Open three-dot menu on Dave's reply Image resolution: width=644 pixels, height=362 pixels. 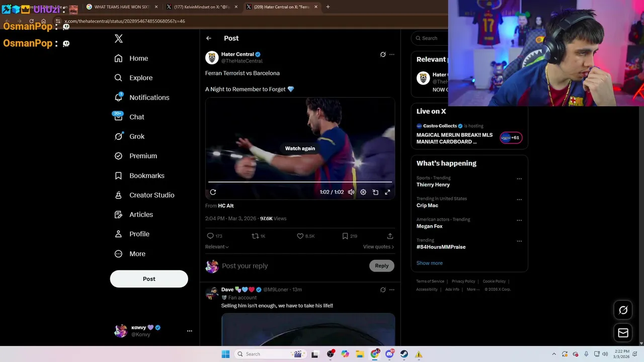coord(392,290)
